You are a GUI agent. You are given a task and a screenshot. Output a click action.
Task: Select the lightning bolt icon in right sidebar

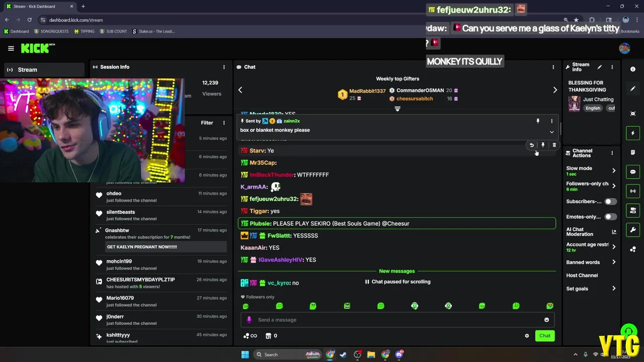click(x=633, y=133)
